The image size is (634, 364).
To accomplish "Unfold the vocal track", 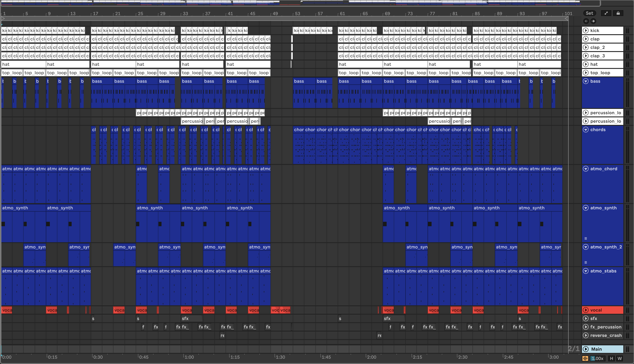I will coord(586,310).
